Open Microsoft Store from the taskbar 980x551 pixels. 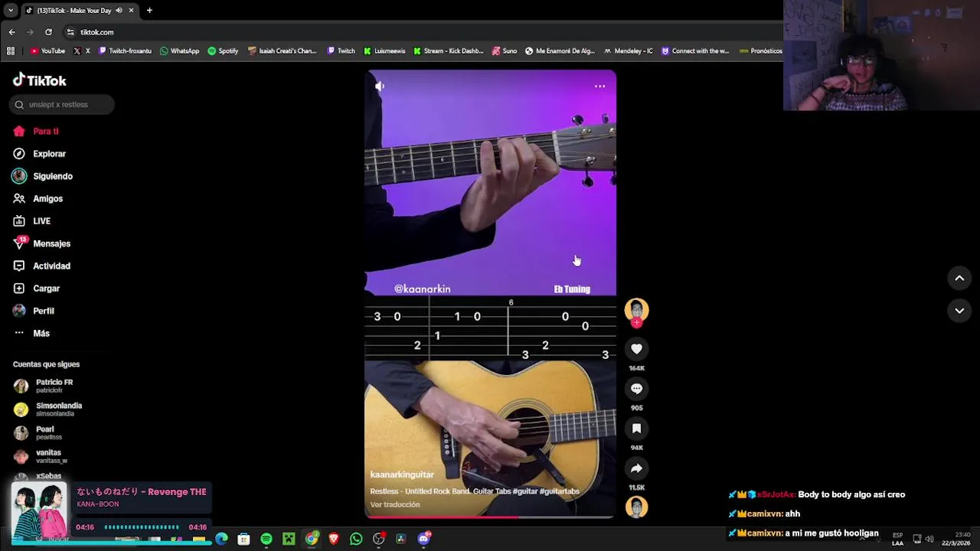click(243, 539)
